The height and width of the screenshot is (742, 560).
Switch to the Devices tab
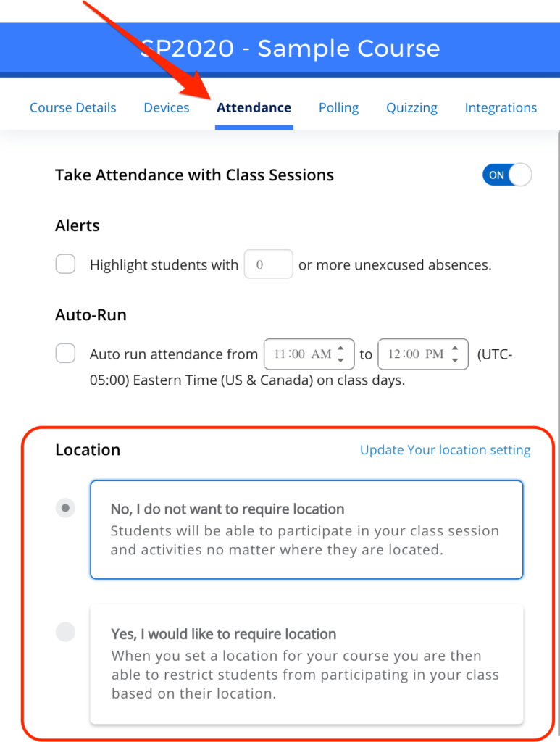point(167,108)
